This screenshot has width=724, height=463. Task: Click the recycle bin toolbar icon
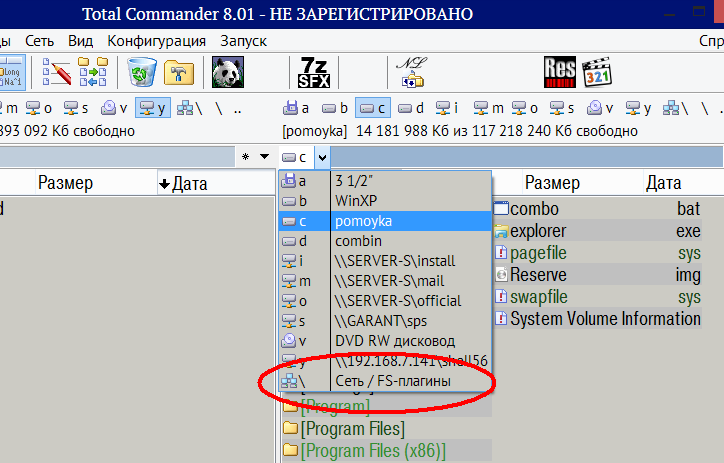coord(142,72)
